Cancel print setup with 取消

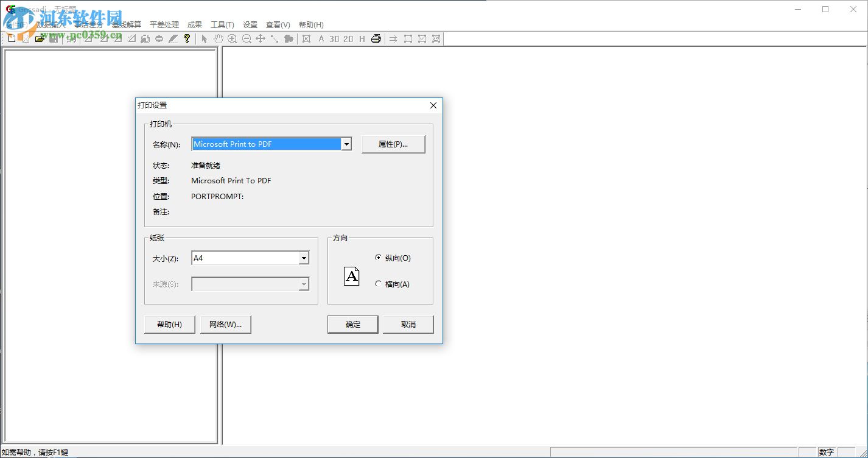pos(408,325)
